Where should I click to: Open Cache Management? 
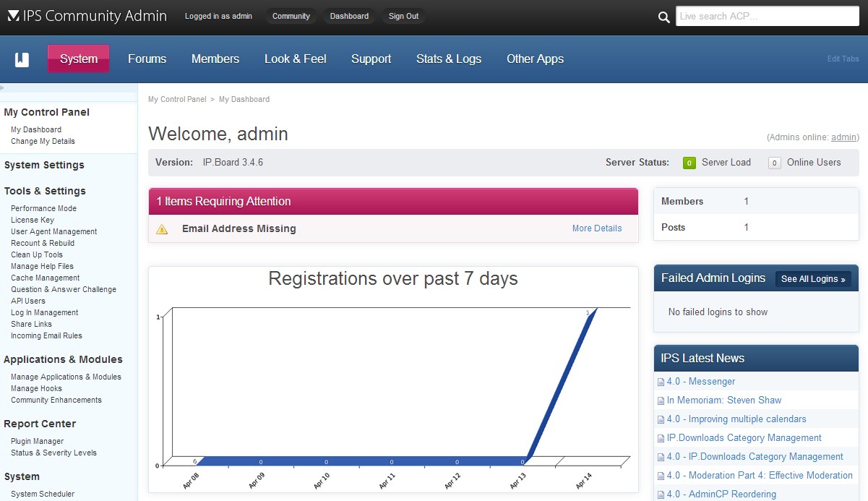tap(46, 278)
